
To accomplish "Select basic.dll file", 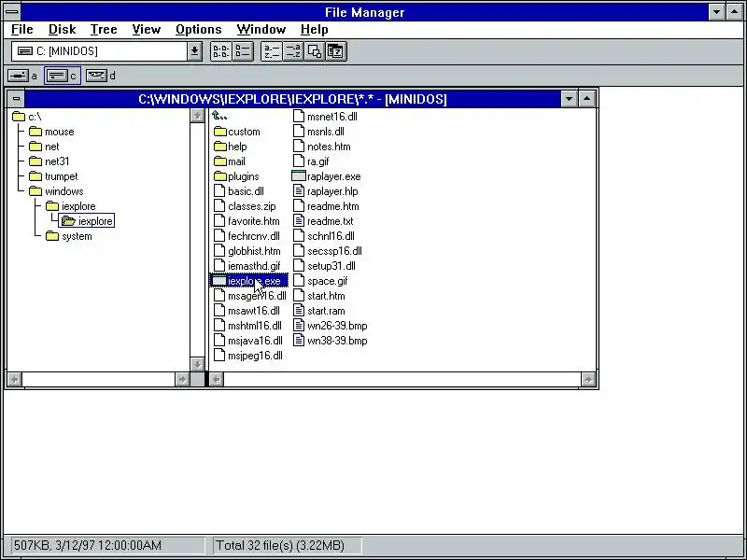I will (239, 191).
